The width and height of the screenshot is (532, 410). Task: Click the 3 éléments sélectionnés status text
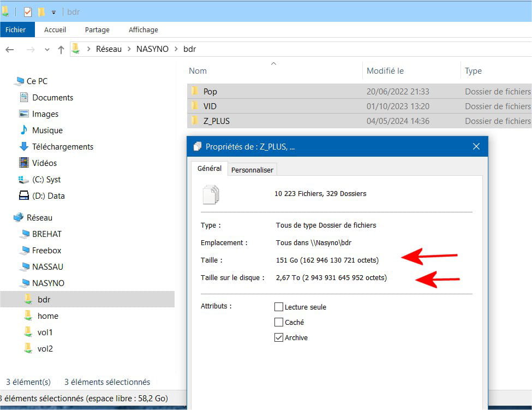(x=107, y=382)
